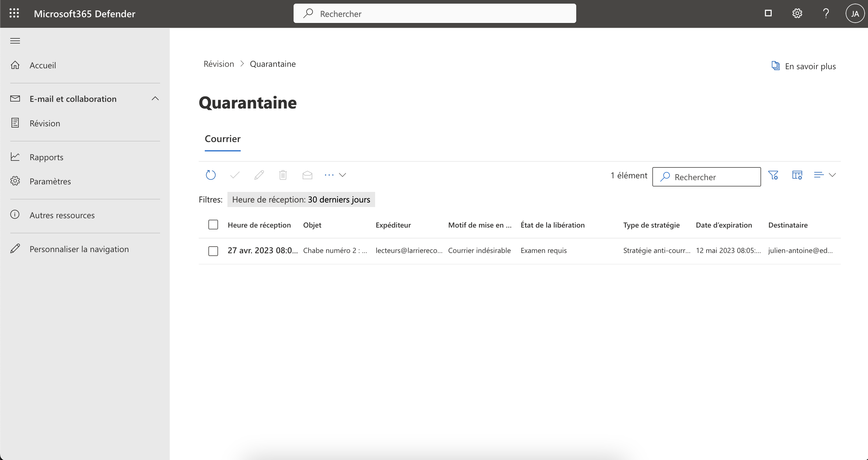
Task: Open the customize columns icon
Action: coord(797,175)
